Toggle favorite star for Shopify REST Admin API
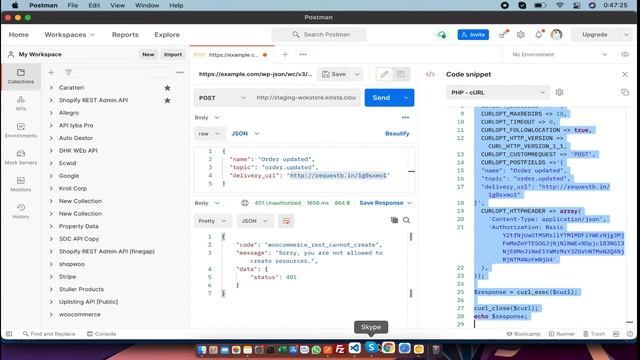 pyautogui.click(x=167, y=100)
